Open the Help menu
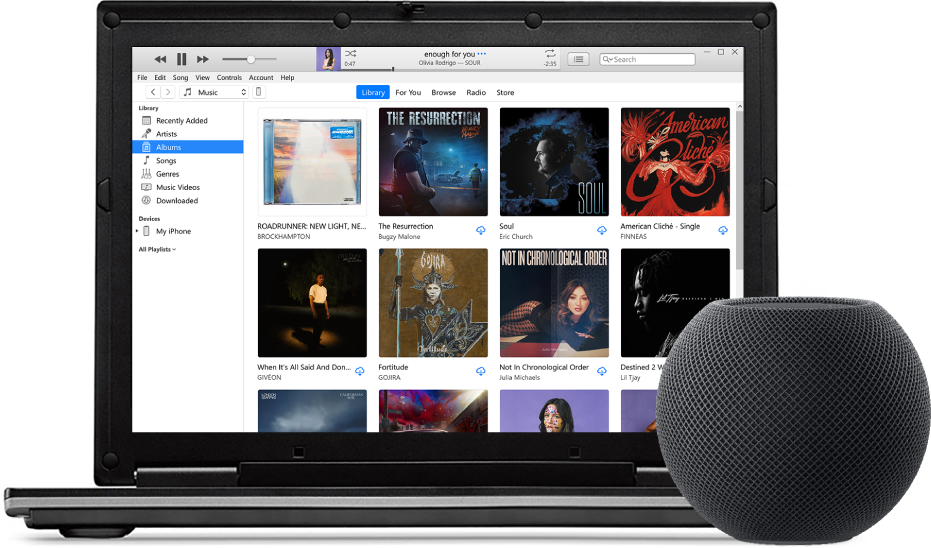Viewport: 931px width, 548px height. [x=287, y=78]
